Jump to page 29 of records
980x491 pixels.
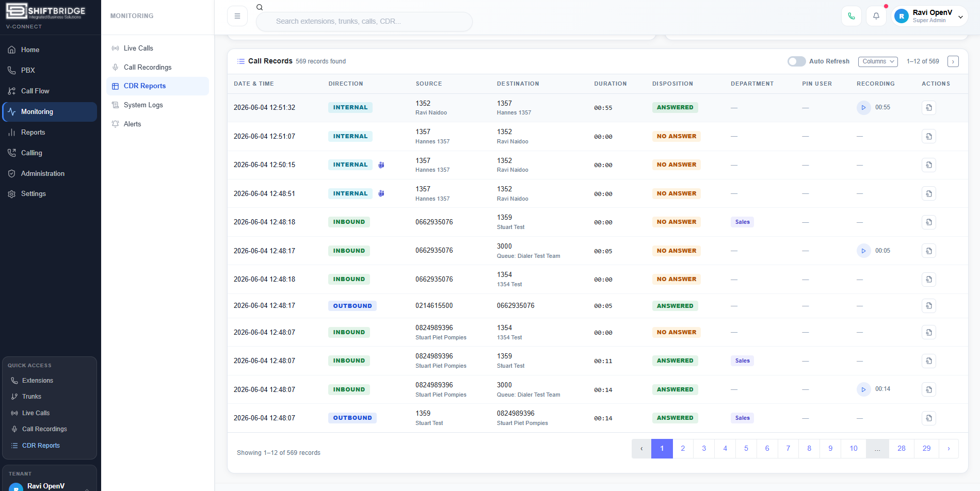(x=927, y=448)
